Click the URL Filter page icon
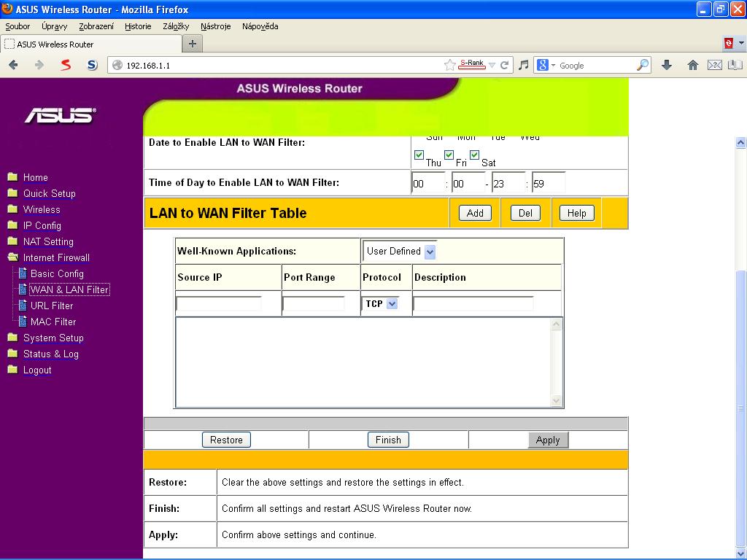The height and width of the screenshot is (560, 747). [23, 306]
